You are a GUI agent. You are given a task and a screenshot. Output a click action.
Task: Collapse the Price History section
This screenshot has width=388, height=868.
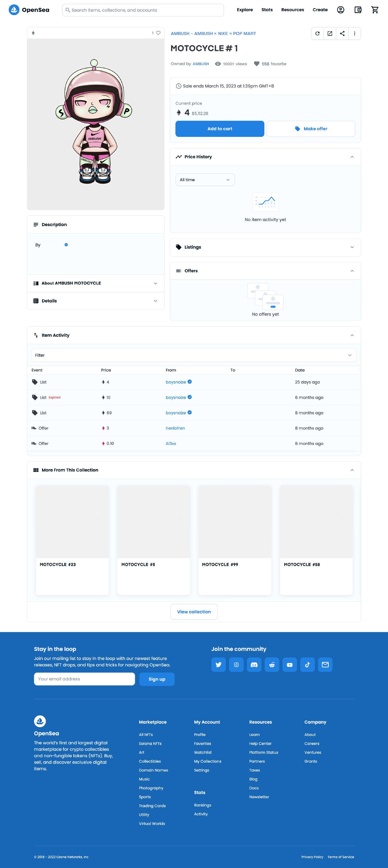[352, 157]
